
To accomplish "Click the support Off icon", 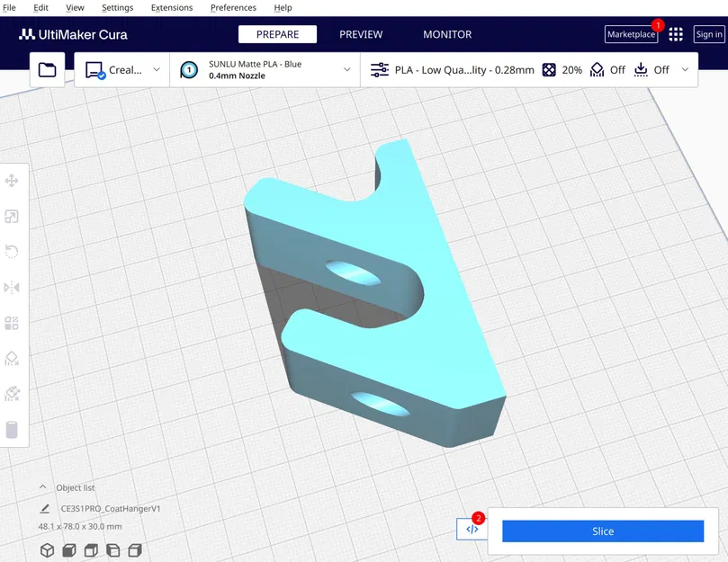I will 597,70.
